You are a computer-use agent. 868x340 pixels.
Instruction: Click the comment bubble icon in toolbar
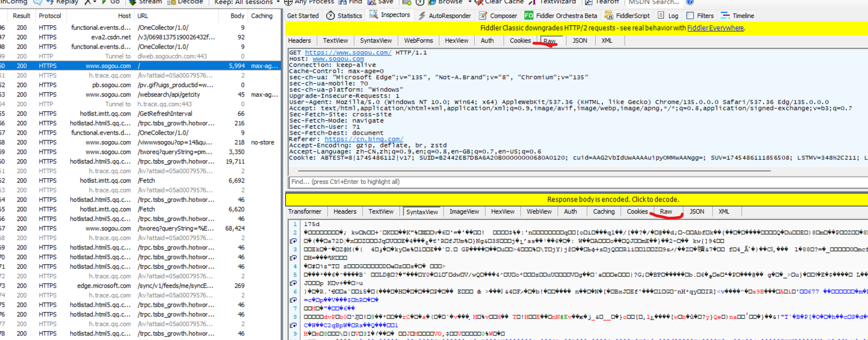click(x=38, y=2)
